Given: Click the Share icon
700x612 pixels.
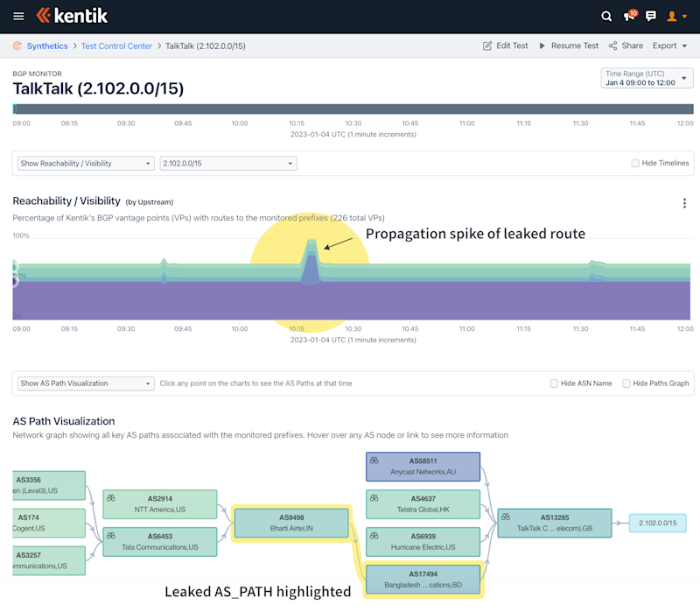Looking at the screenshot, I should 613,46.
